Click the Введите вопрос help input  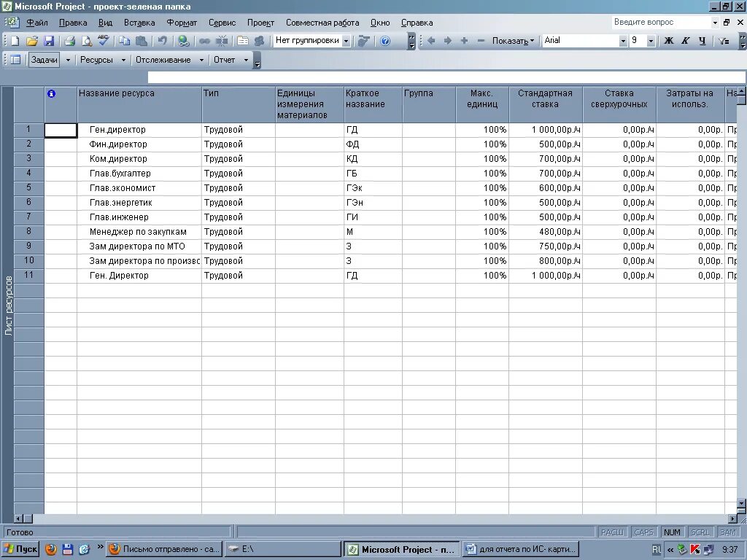(660, 23)
